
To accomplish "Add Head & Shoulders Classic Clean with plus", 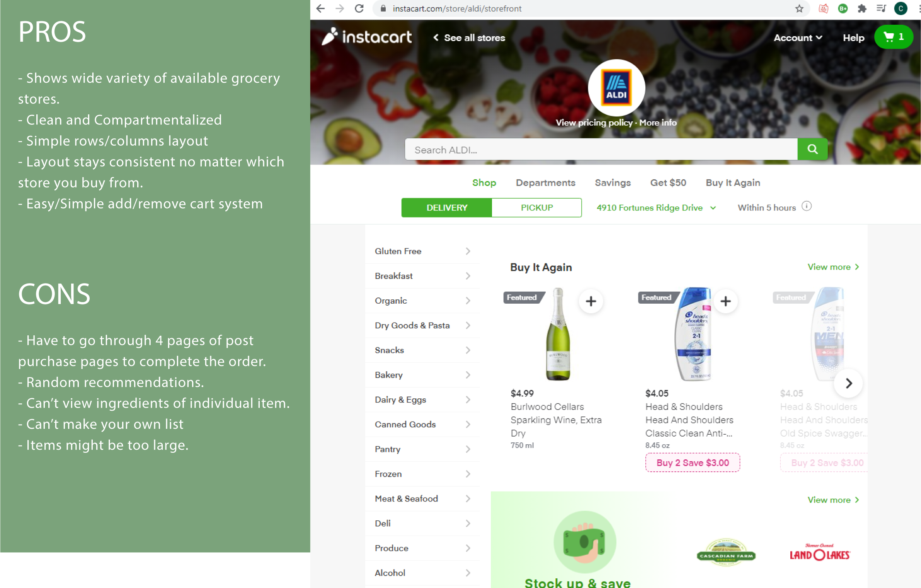I will 725,301.
